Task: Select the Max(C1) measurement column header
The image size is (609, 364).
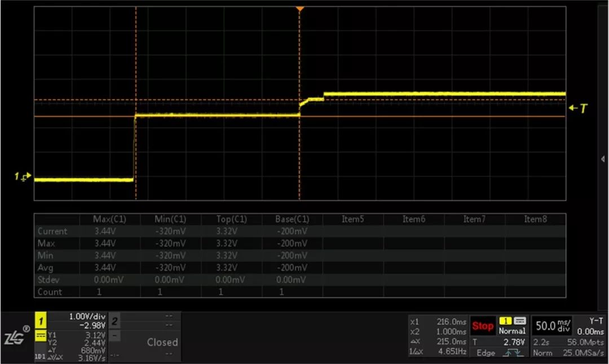Action: (109, 219)
